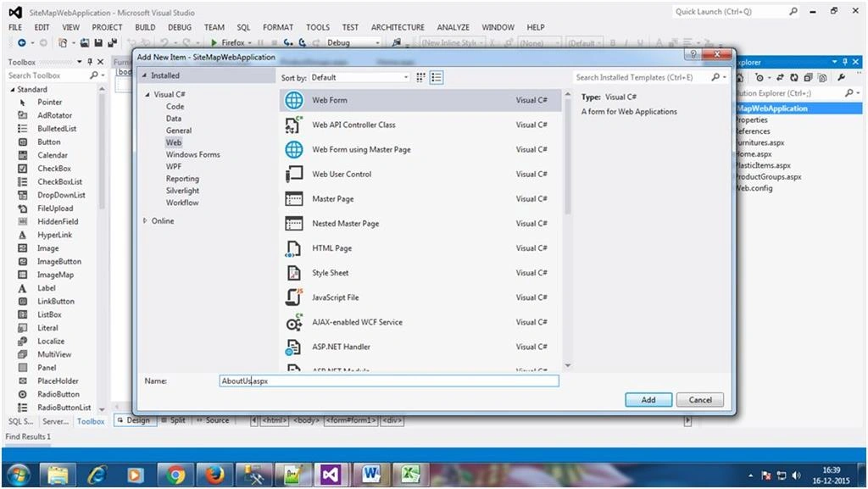Expand the Online templates node
Viewport: 868px width, 489px height.
point(145,220)
